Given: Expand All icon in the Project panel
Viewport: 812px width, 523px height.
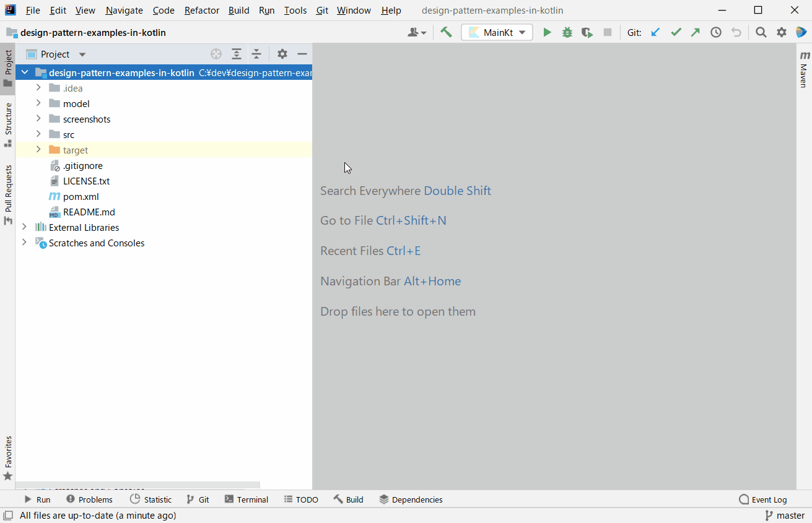Looking at the screenshot, I should coord(236,54).
